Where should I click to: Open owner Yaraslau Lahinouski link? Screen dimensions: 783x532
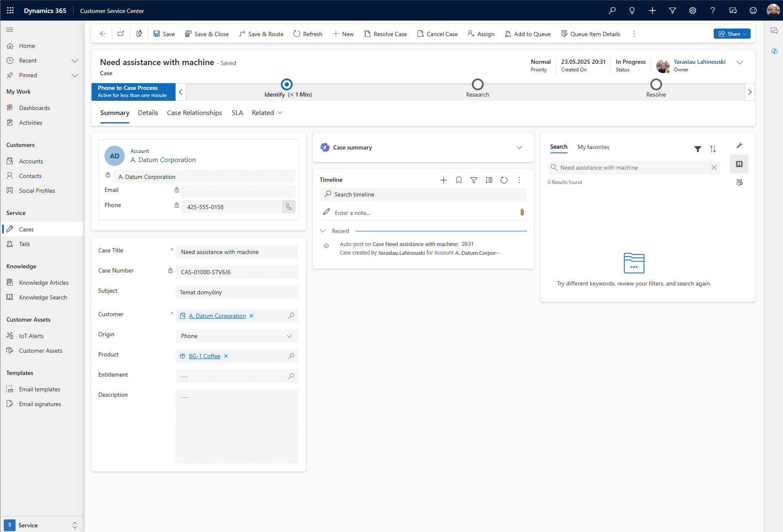click(699, 62)
